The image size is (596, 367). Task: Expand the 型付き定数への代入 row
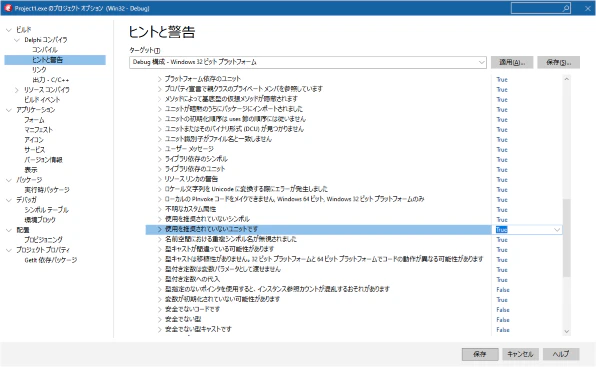click(x=160, y=279)
